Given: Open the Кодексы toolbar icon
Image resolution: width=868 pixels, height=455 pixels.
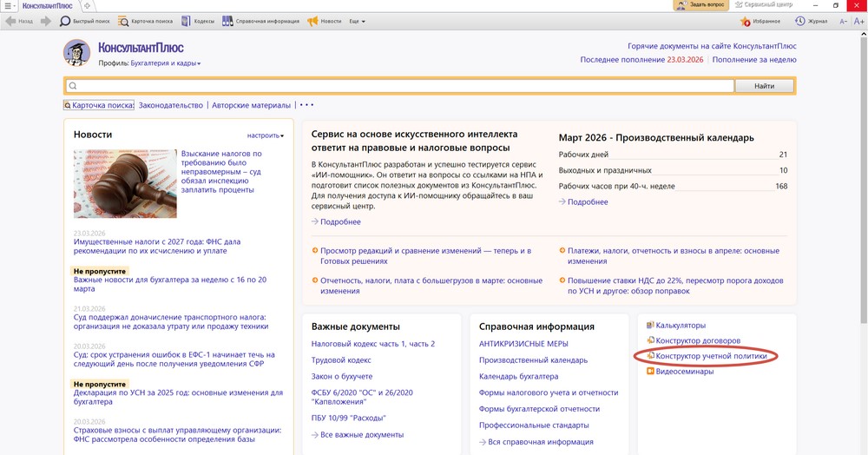Looking at the screenshot, I should tap(195, 21).
